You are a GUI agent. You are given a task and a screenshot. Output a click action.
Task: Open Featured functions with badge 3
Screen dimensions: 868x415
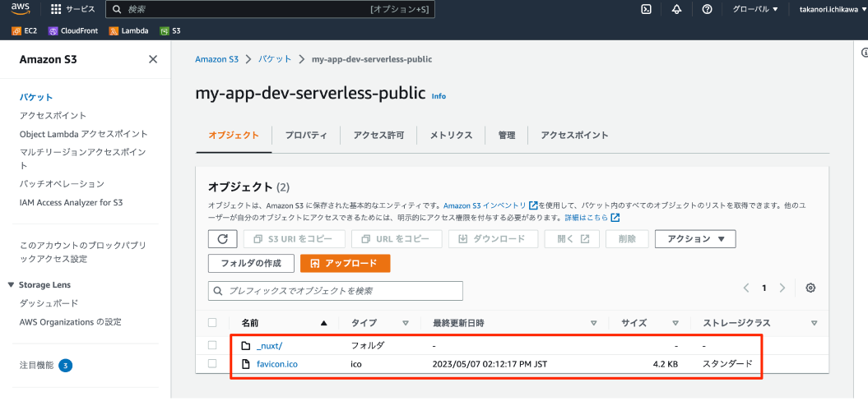47,365
